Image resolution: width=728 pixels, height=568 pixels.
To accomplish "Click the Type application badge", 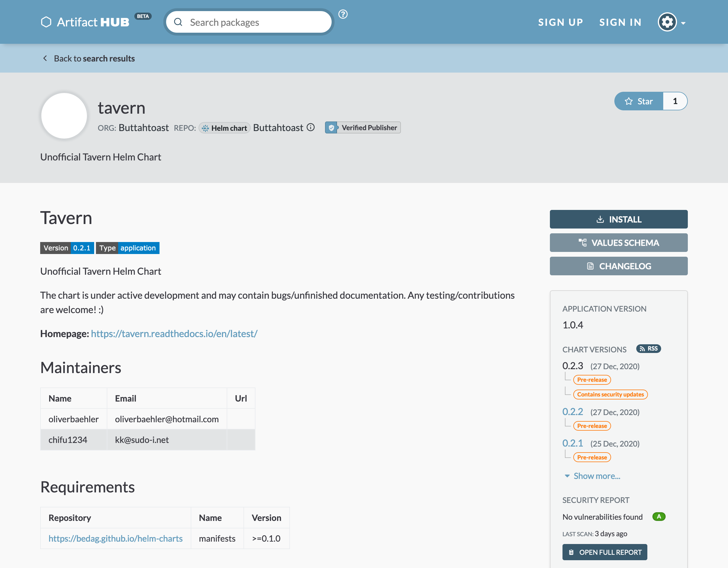I will pos(128,248).
